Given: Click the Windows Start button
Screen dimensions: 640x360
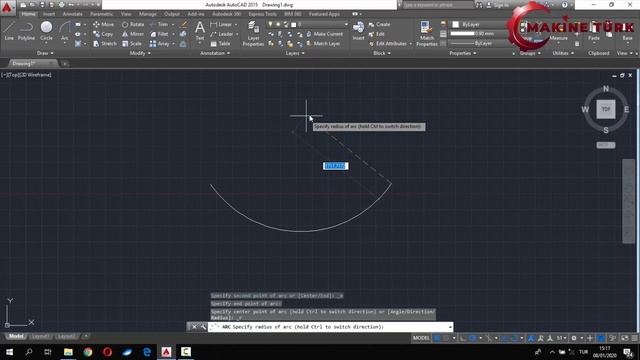Looking at the screenshot, I should [9, 352].
